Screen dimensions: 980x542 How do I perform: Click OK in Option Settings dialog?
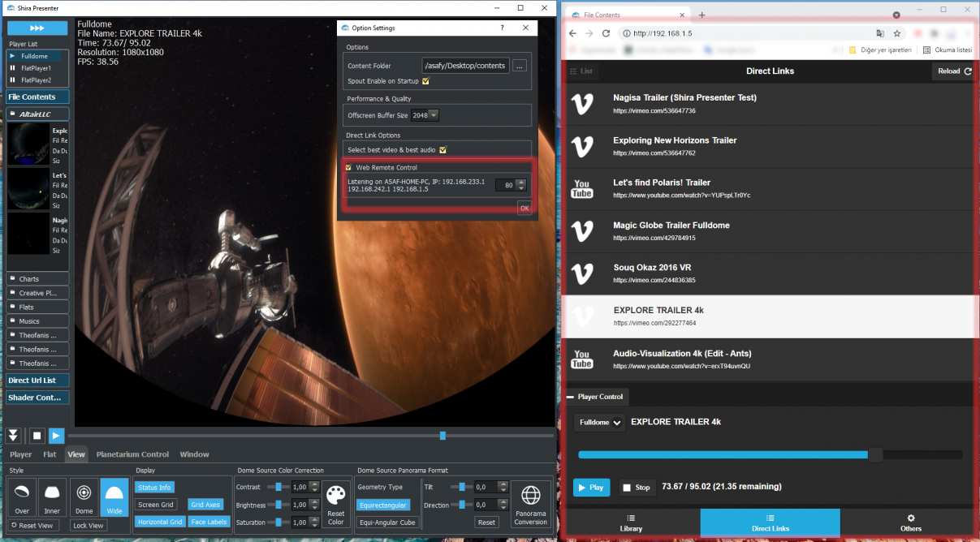click(525, 209)
